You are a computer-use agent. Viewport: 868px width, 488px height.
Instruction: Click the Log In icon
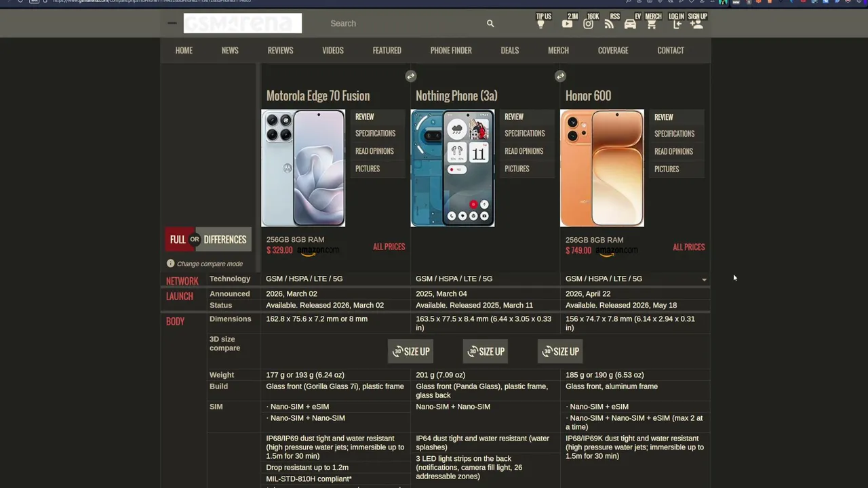tap(677, 24)
